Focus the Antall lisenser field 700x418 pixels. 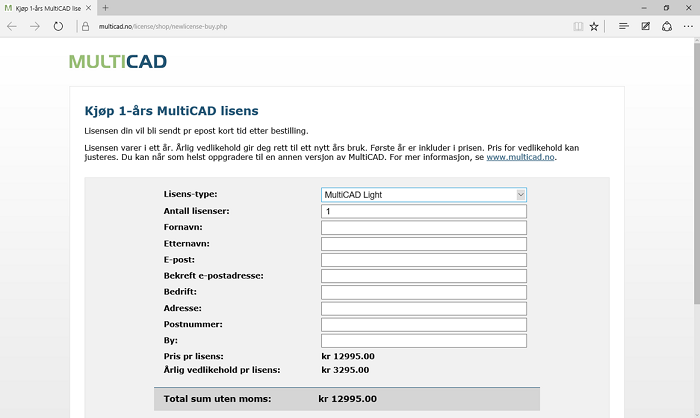pos(424,211)
